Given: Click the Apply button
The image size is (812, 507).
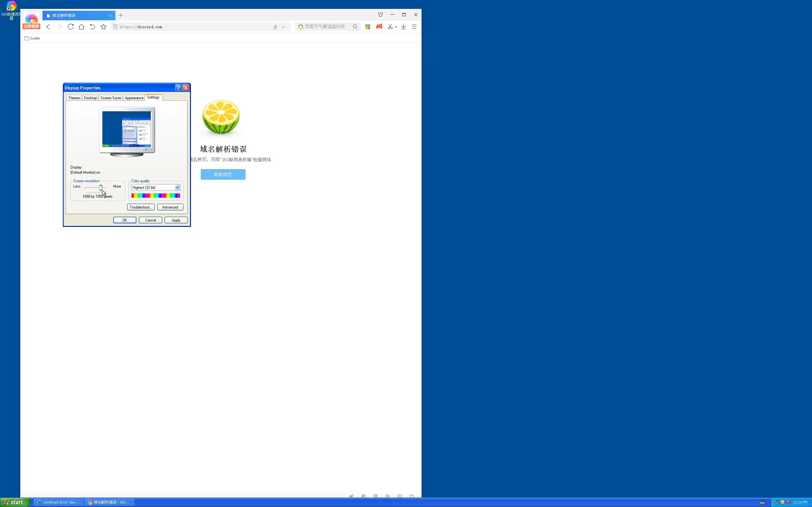Looking at the screenshot, I should click(x=176, y=220).
